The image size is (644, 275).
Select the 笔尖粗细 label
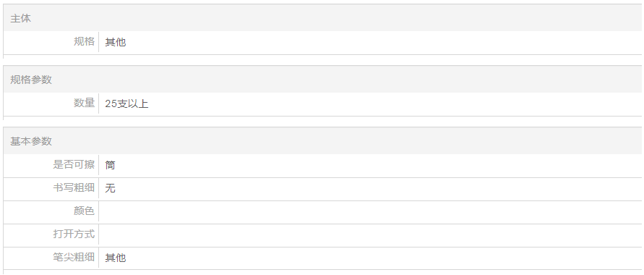pyautogui.click(x=74, y=258)
